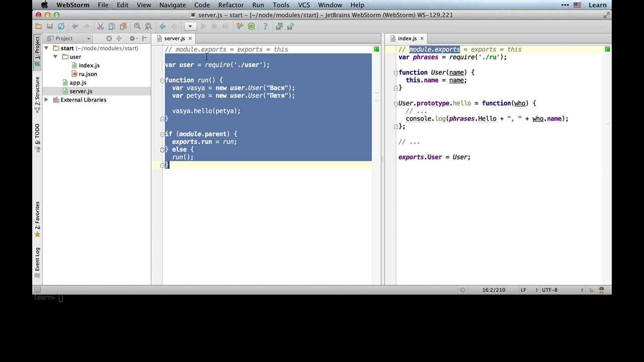This screenshot has height=362, width=644.
Task: Click Scroll from Source target icon
Action: tap(109, 38)
